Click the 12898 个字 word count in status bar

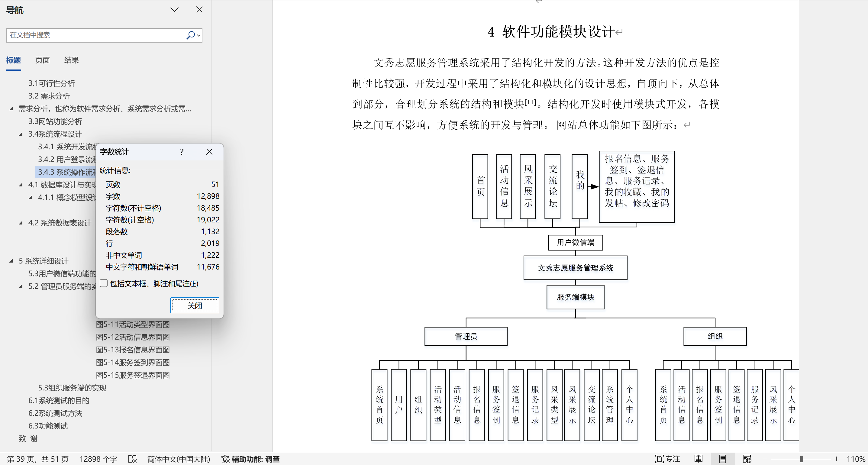point(98,459)
